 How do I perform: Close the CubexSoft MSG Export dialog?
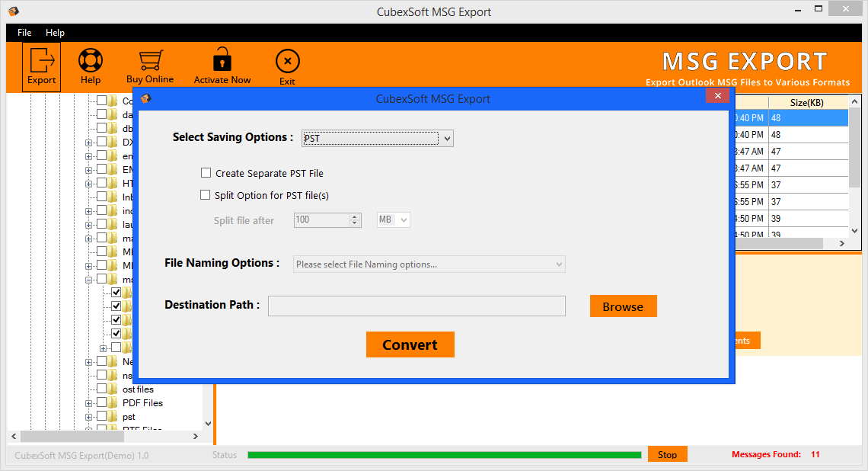[717, 96]
